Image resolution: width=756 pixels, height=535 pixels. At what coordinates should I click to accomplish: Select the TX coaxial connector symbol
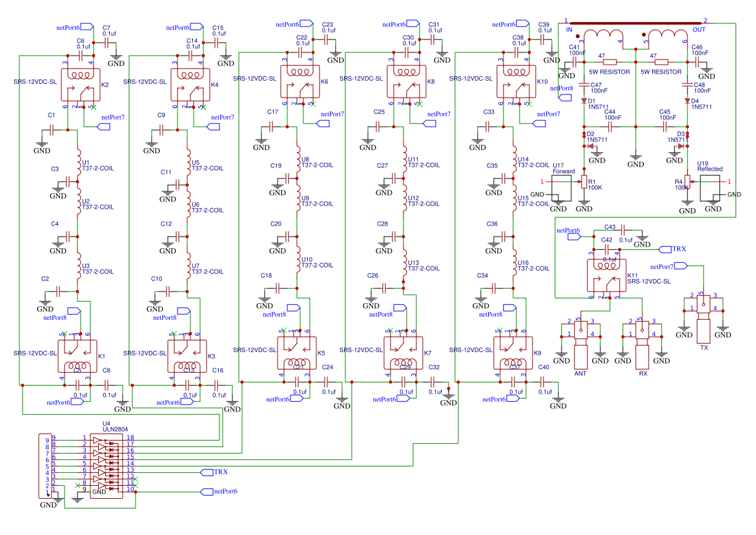point(704,319)
